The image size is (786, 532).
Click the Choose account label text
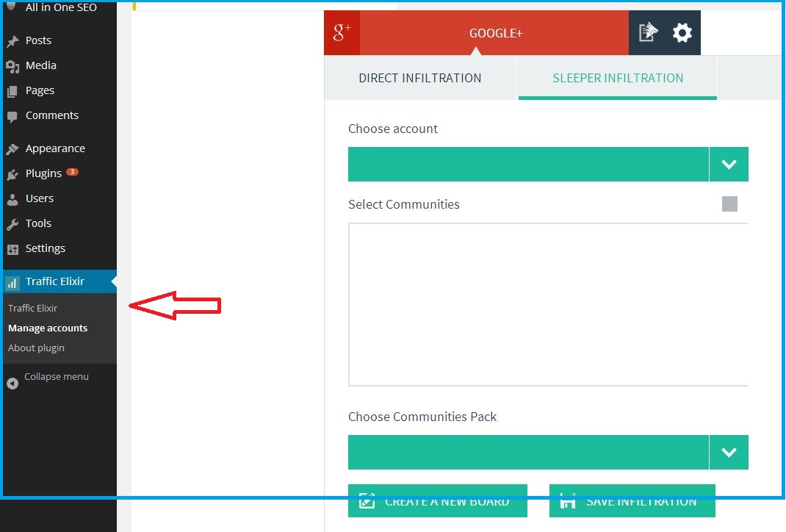pyautogui.click(x=393, y=129)
